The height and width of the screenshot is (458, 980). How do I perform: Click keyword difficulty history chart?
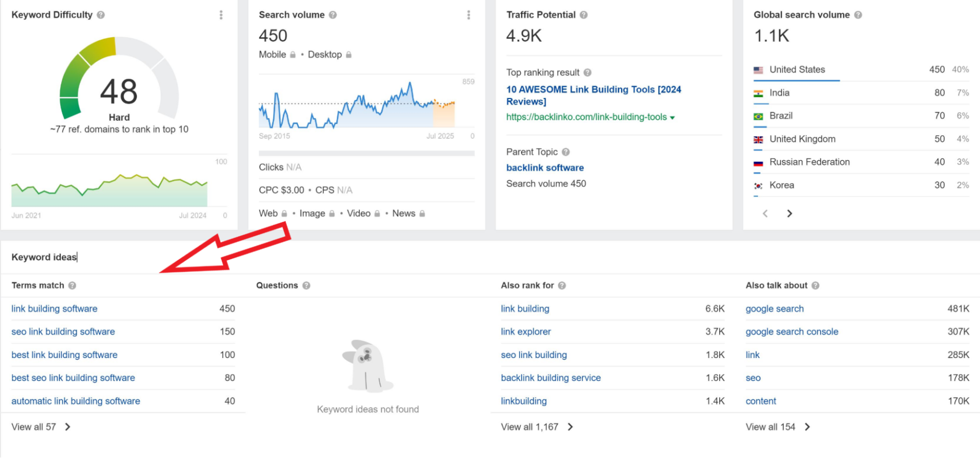pos(109,190)
